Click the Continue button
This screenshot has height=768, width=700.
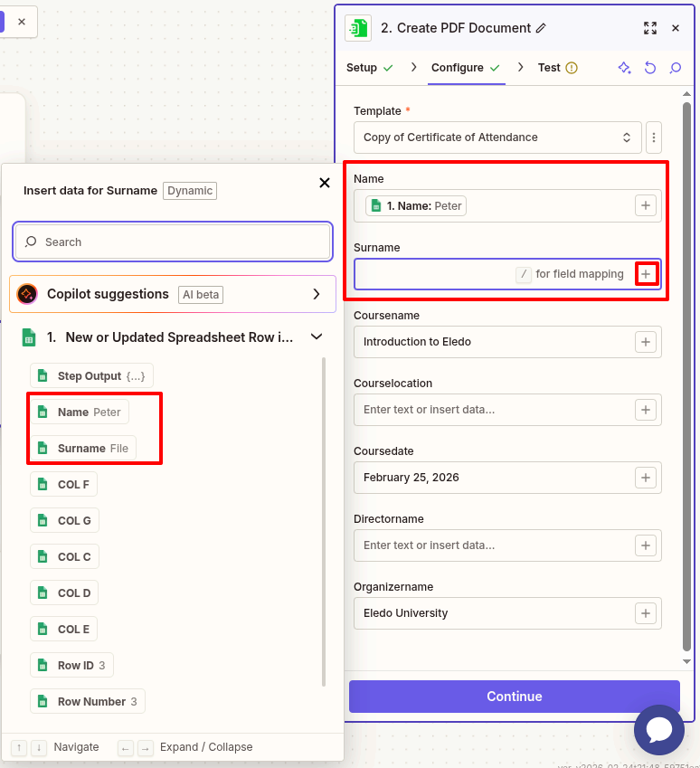click(514, 697)
